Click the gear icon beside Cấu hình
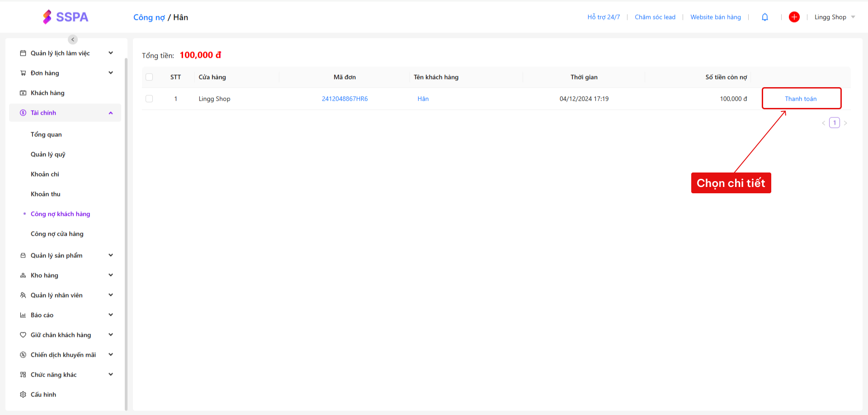The image size is (868, 415). pyautogui.click(x=23, y=394)
